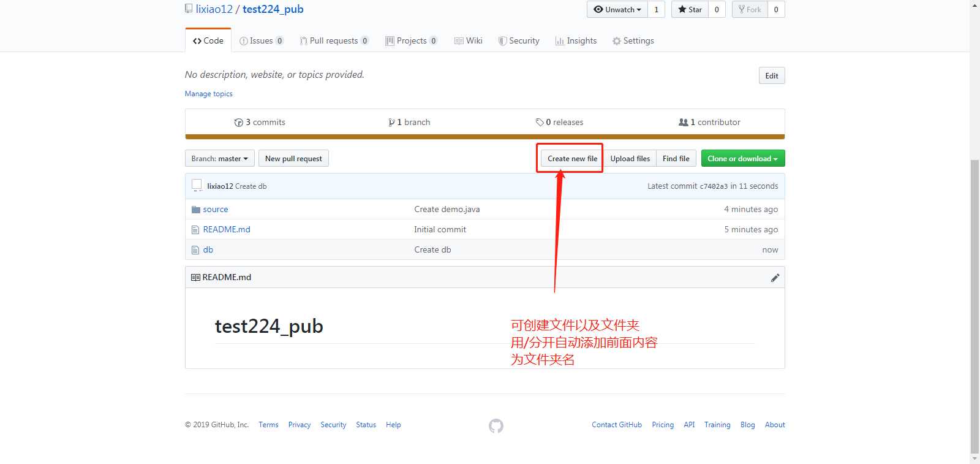This screenshot has height=464, width=980.
Task: Click the README.md file icon in list
Action: tap(195, 230)
